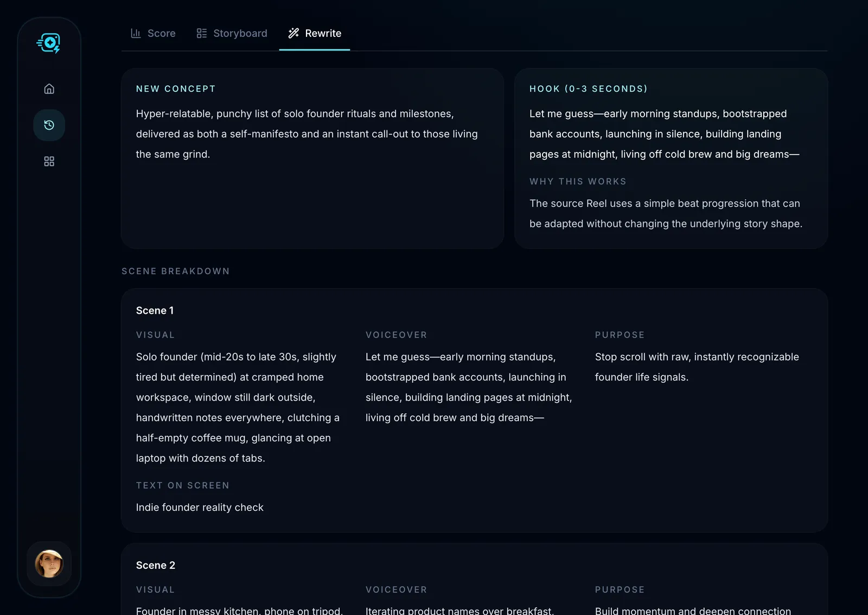
Task: Click the Why This Works explanation
Action: pyautogui.click(x=666, y=213)
